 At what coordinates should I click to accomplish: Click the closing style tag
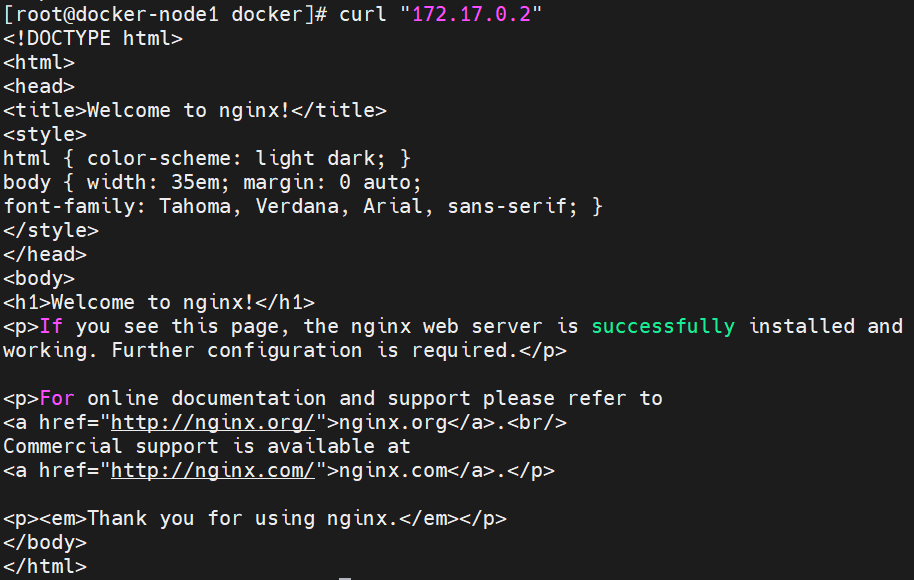coord(51,230)
